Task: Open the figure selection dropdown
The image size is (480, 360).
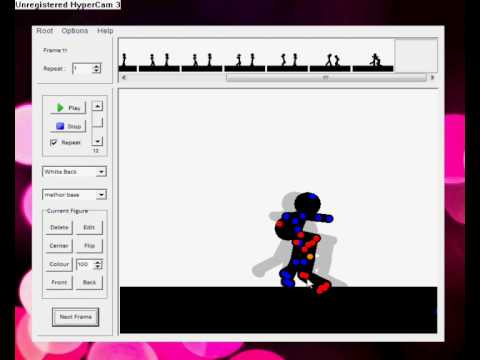Action: (74, 195)
